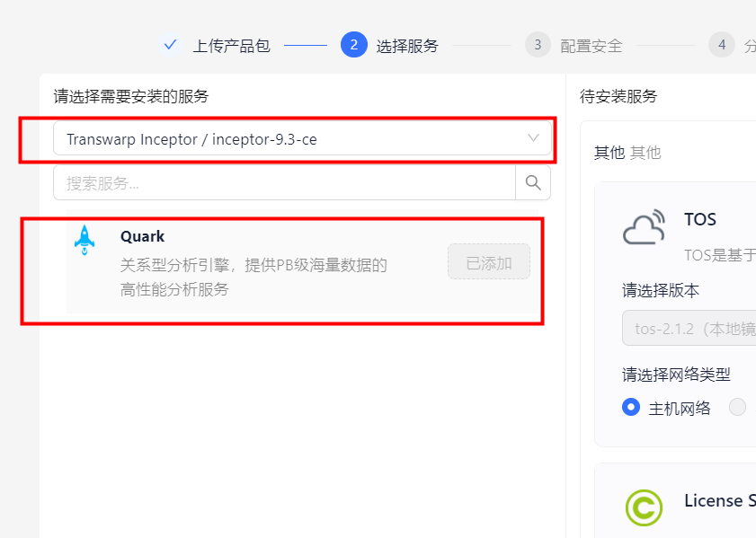This screenshot has height=538, width=756.
Task: Click the TOS service title
Action: pyautogui.click(x=700, y=219)
